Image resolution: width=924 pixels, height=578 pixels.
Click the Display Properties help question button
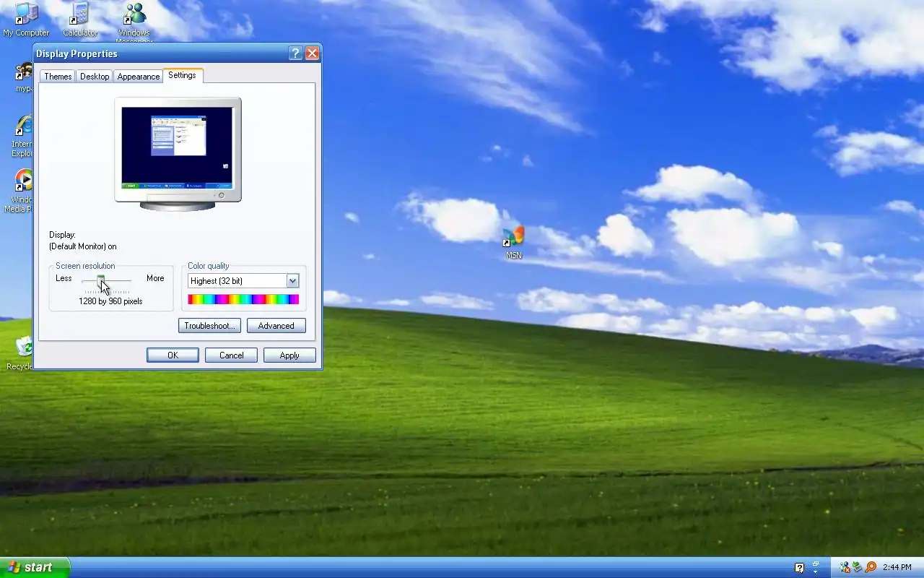click(295, 53)
